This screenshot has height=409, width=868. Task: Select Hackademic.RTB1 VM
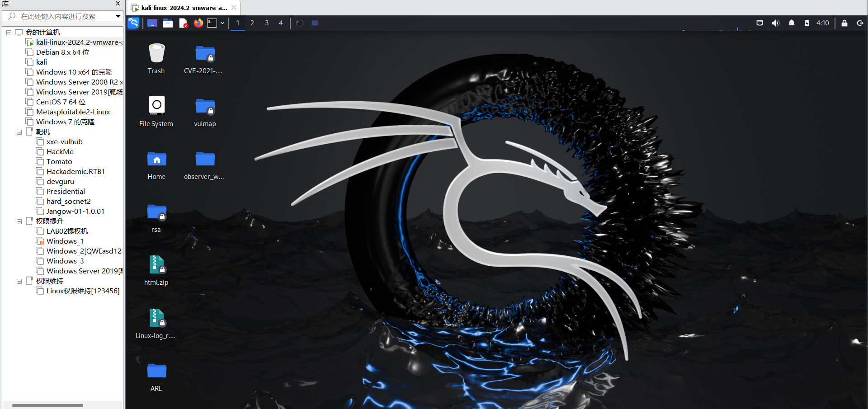click(75, 171)
